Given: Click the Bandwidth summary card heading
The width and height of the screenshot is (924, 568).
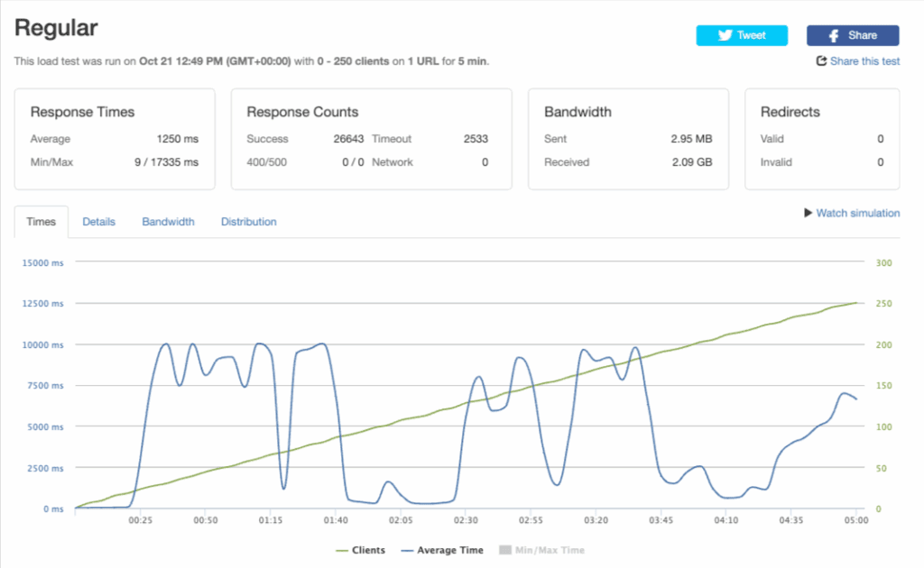Looking at the screenshot, I should 577,113.
